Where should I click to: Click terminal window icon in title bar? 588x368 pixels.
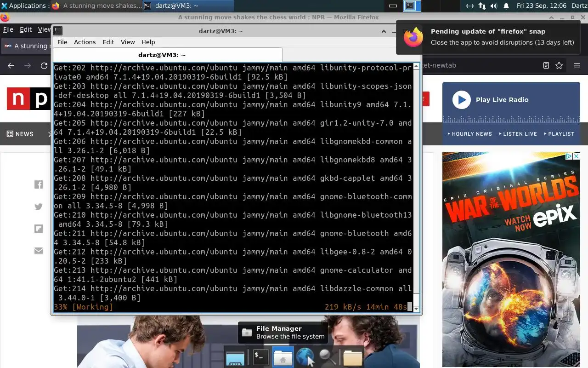click(58, 31)
